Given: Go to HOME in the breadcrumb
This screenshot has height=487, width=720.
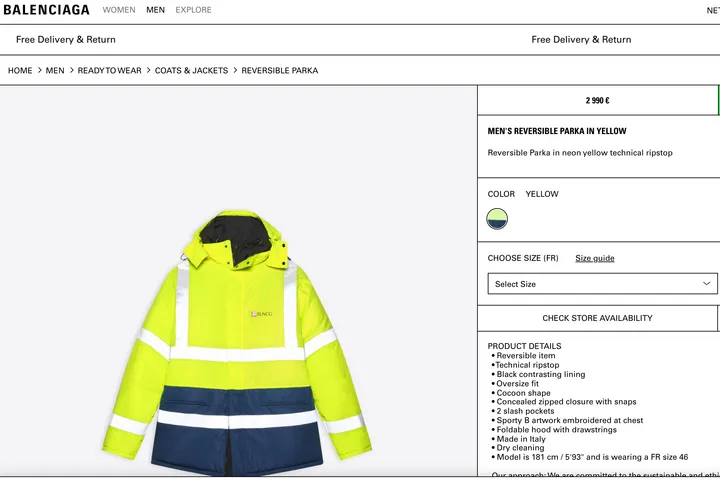Looking at the screenshot, I should point(20,71).
